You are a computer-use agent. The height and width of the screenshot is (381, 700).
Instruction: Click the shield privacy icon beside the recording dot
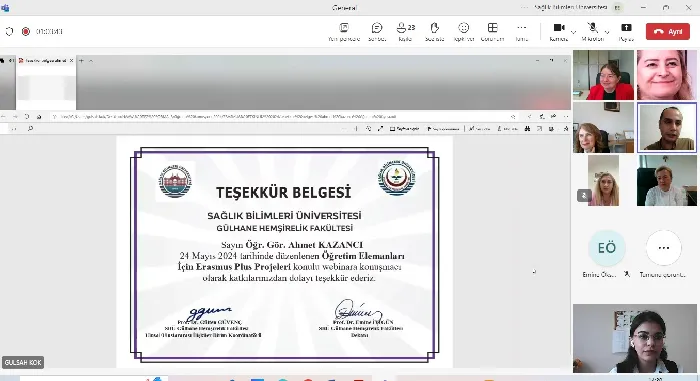pos(9,31)
